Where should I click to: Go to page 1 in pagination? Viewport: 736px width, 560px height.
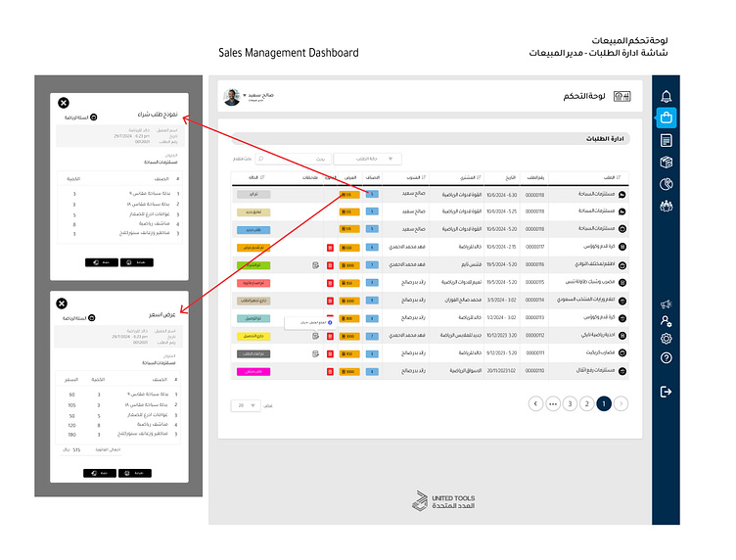click(x=604, y=403)
